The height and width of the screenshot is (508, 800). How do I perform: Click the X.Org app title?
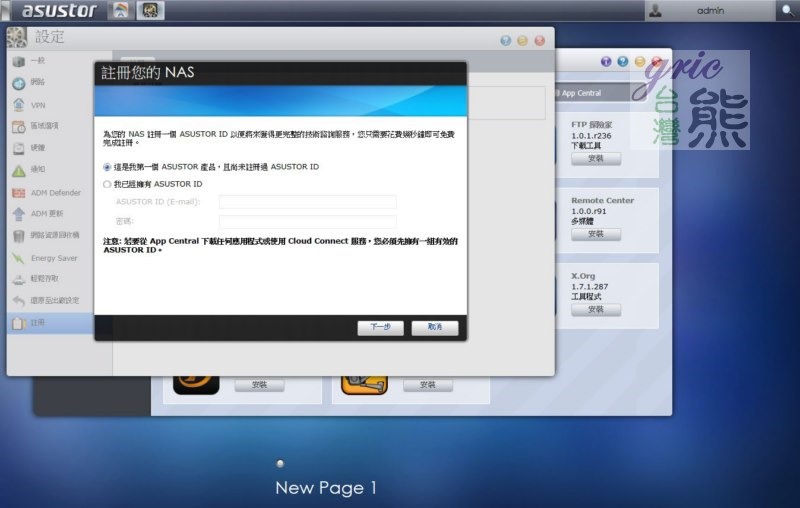(x=583, y=276)
